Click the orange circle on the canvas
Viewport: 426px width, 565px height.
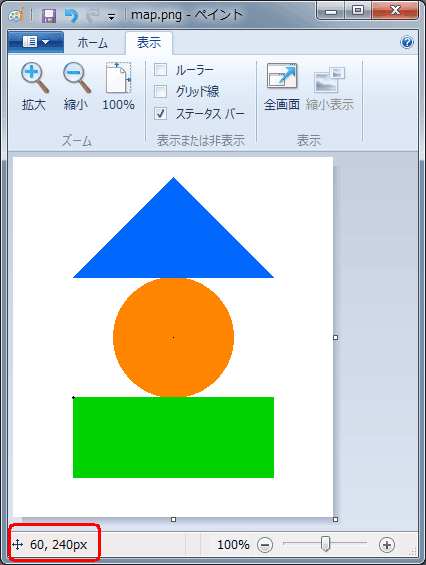(173, 337)
